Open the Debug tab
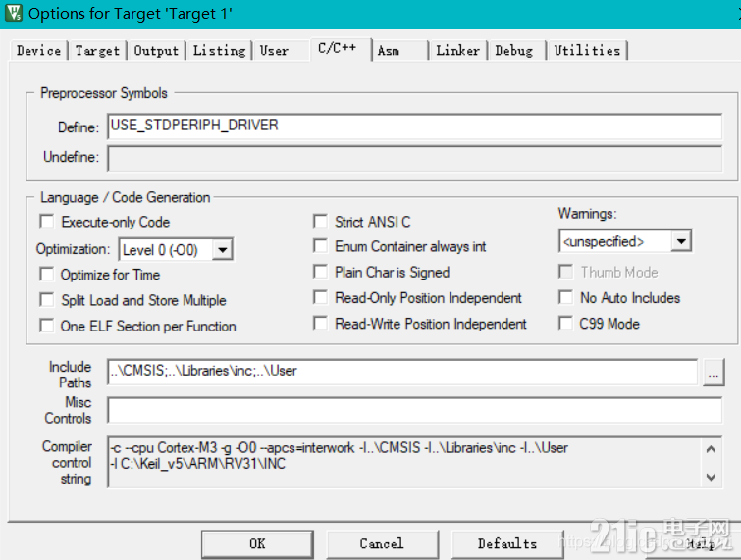The width and height of the screenshot is (741, 560). (514, 51)
